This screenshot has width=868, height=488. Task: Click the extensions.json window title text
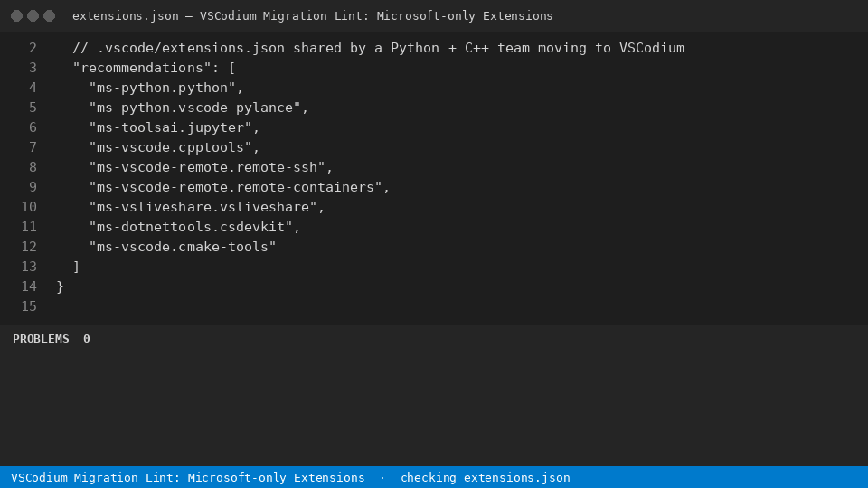click(312, 16)
